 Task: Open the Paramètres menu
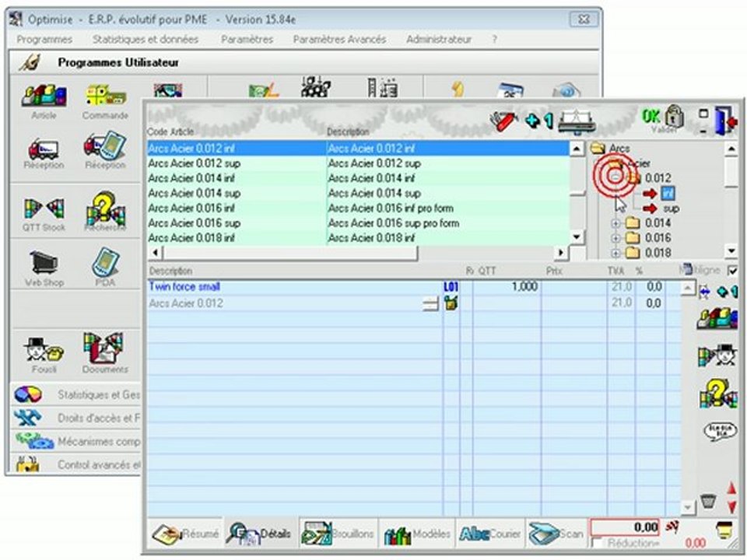tap(247, 39)
